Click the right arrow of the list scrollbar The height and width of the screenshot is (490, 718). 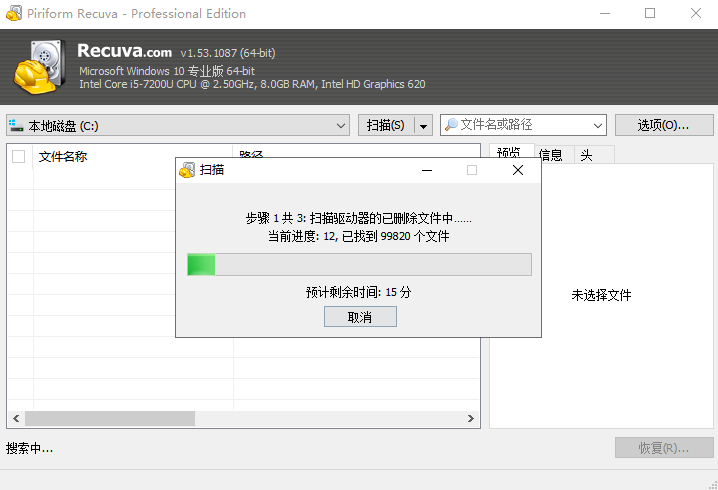click(471, 419)
